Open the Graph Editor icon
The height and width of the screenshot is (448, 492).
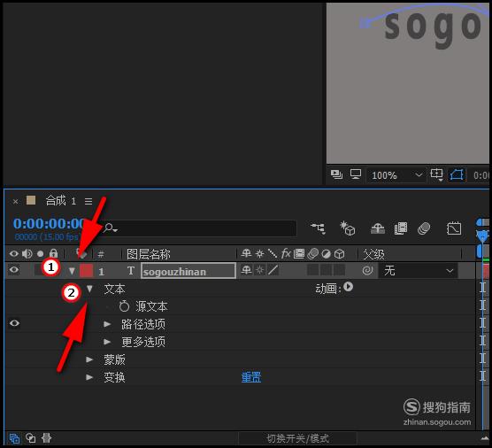pyautogui.click(x=454, y=228)
